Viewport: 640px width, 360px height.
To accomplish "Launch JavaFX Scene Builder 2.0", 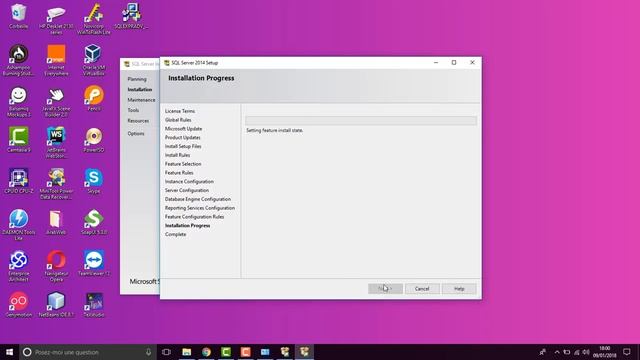I will (56, 102).
